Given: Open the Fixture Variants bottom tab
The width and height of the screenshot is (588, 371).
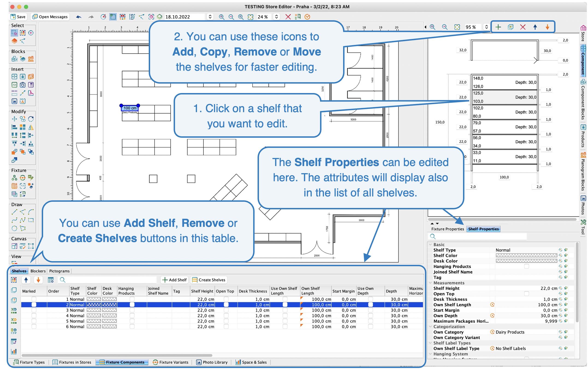Looking at the screenshot, I should pyautogui.click(x=170, y=362).
